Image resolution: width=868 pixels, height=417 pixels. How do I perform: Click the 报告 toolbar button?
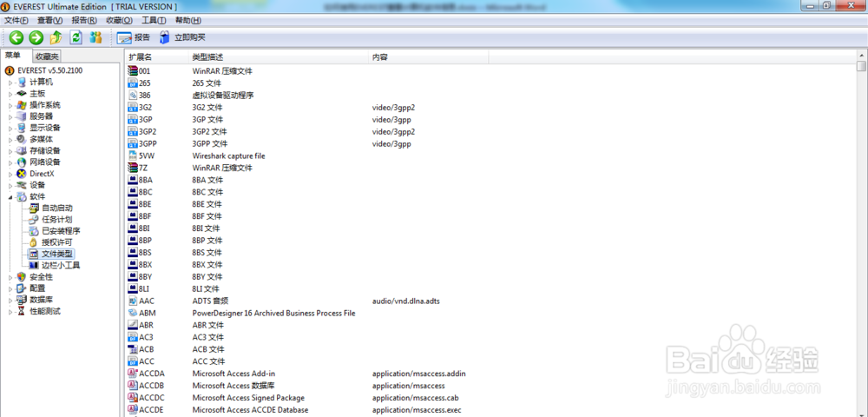click(x=134, y=37)
